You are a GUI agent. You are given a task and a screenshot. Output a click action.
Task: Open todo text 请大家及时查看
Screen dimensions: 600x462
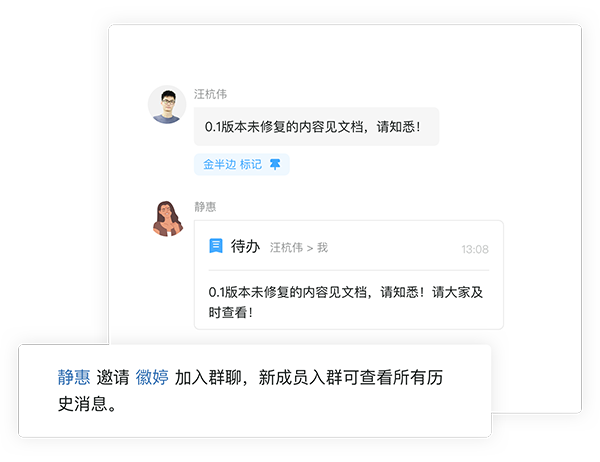[346, 302]
